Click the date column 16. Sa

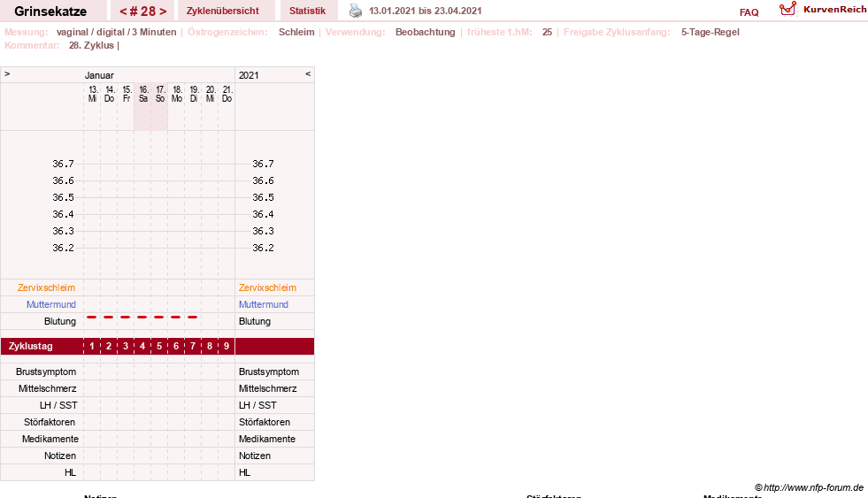point(143,94)
